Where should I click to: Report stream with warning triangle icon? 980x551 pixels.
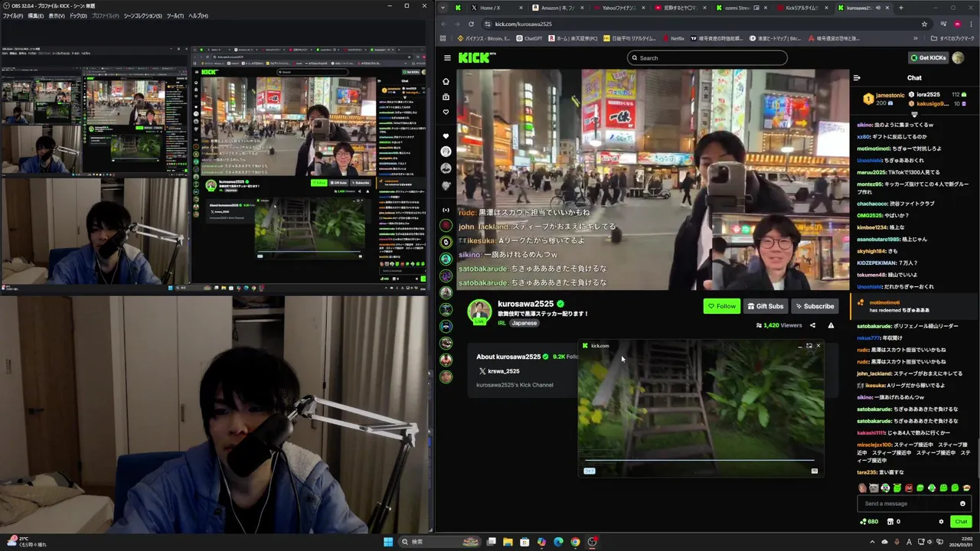pyautogui.click(x=831, y=325)
